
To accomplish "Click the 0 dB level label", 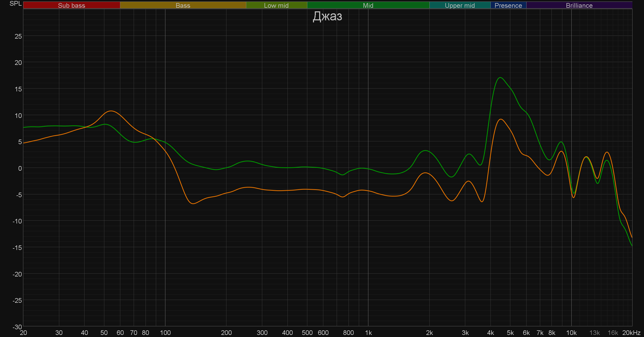I will pos(20,168).
